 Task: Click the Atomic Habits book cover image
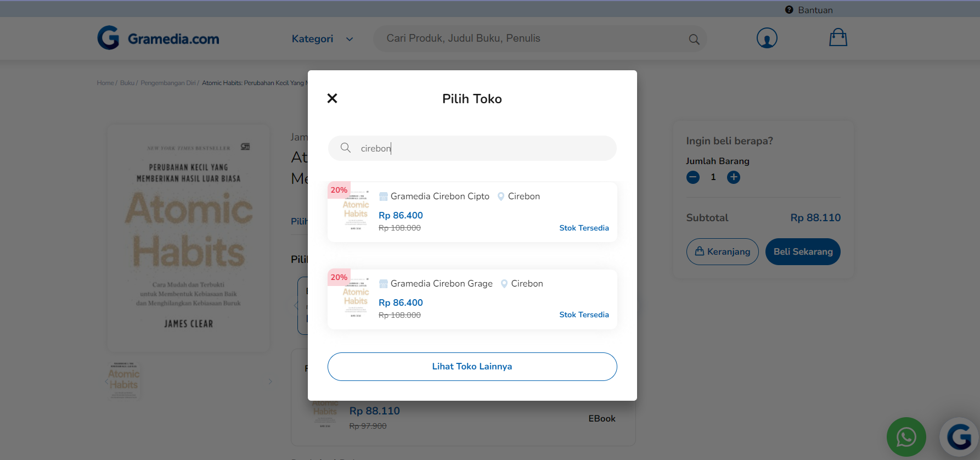[188, 238]
